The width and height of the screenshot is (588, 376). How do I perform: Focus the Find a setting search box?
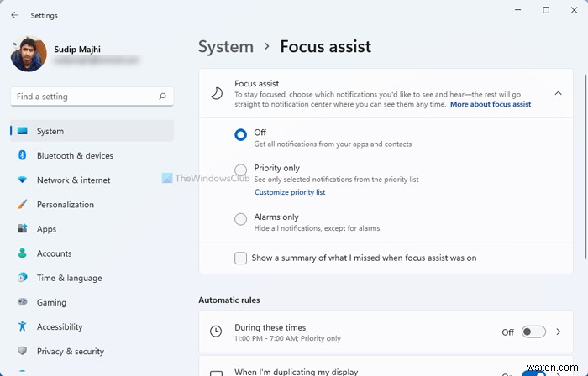[92, 97]
